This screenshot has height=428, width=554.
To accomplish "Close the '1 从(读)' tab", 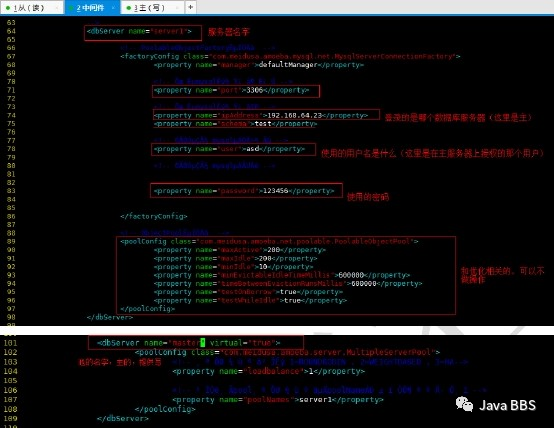I will click(57, 7).
